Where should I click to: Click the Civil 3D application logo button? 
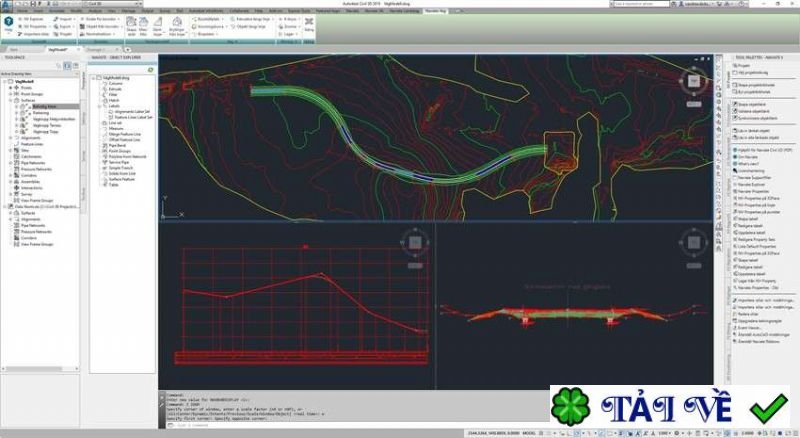(x=7, y=5)
